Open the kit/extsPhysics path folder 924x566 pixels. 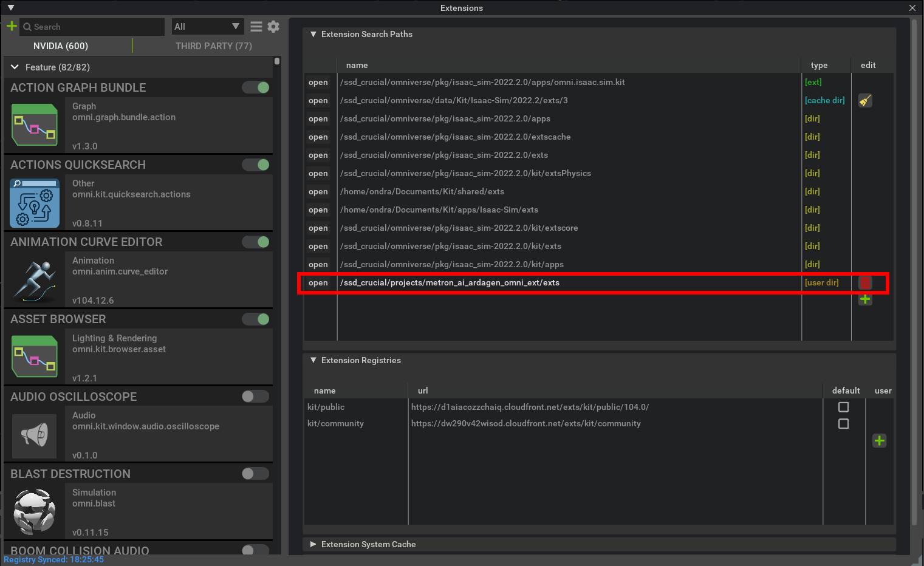pos(318,173)
